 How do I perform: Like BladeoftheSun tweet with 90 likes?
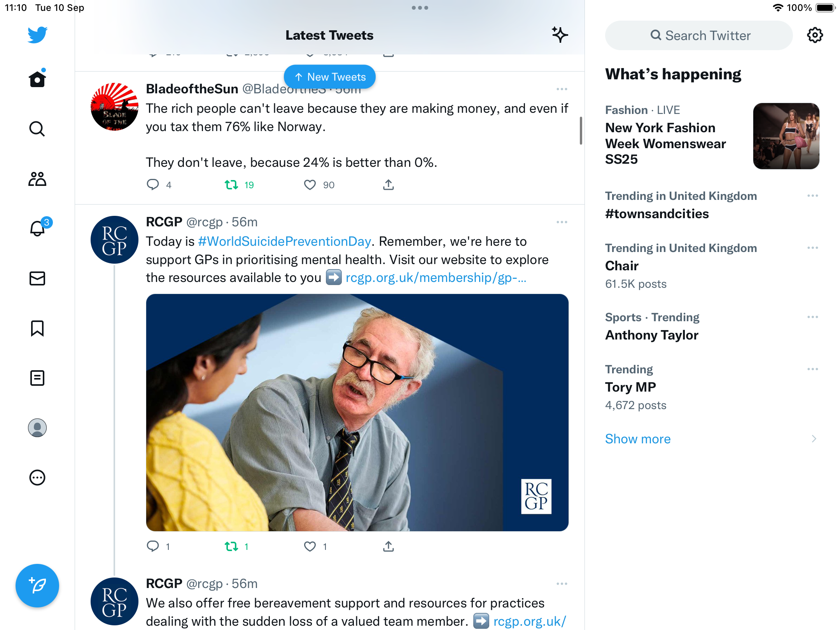[x=310, y=185]
